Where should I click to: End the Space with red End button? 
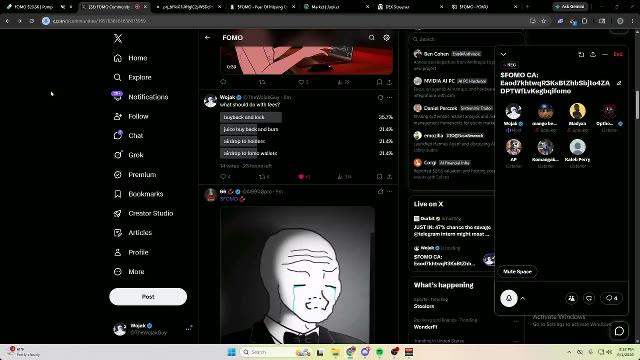(x=618, y=54)
